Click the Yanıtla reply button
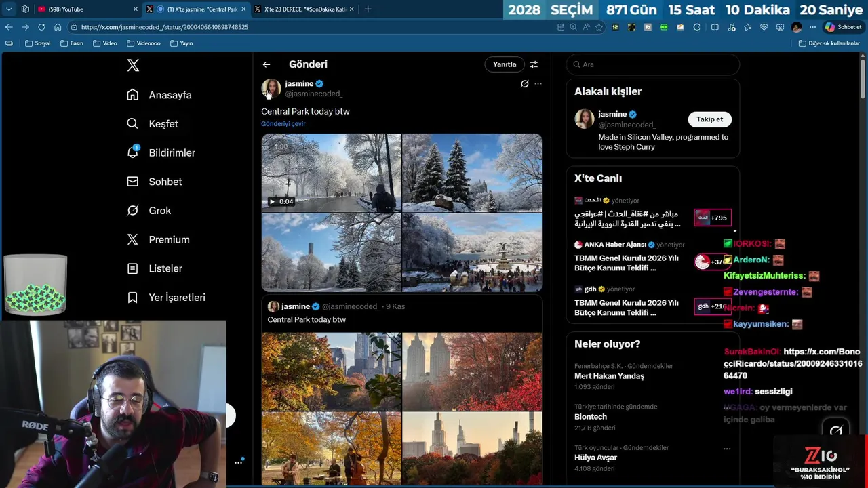Screen dimensions: 868x488 [x=505, y=64]
